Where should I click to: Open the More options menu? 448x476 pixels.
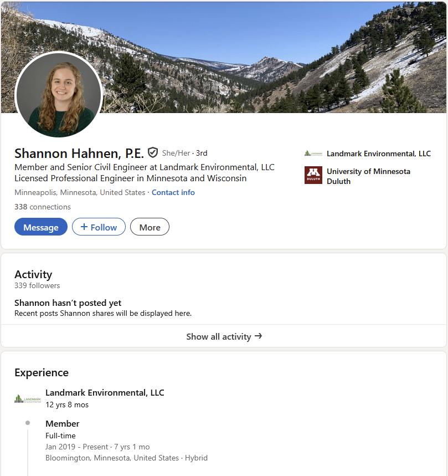coord(150,227)
